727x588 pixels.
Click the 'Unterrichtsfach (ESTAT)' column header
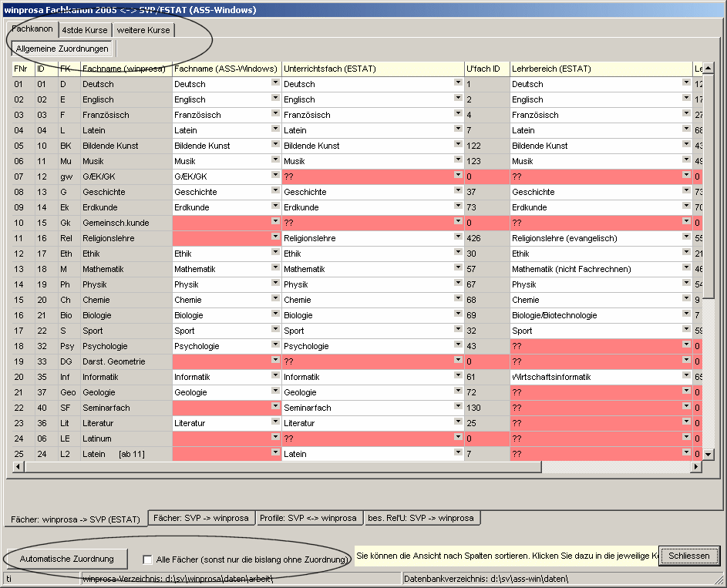[372, 69]
